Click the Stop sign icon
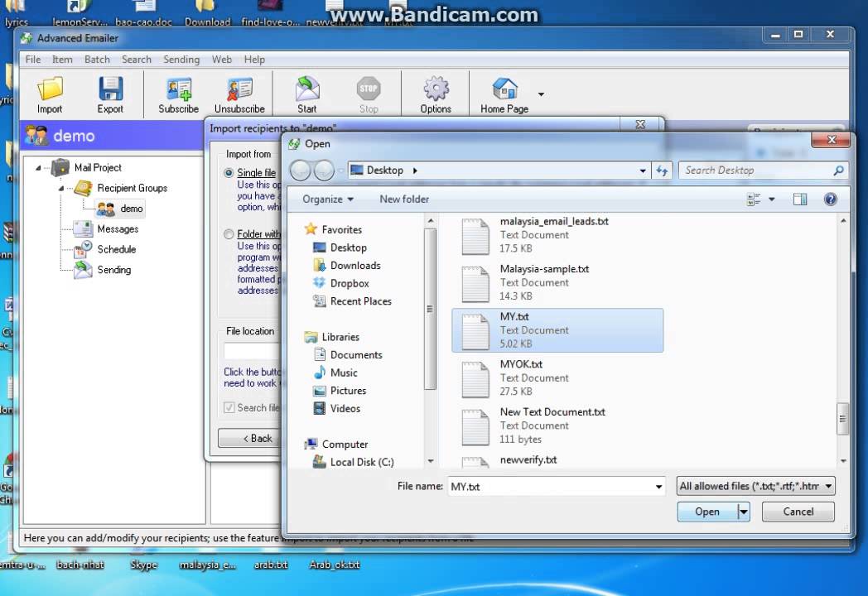 369,89
